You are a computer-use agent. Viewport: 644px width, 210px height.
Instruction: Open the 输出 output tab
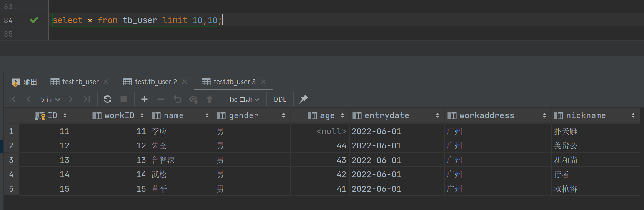pos(25,82)
